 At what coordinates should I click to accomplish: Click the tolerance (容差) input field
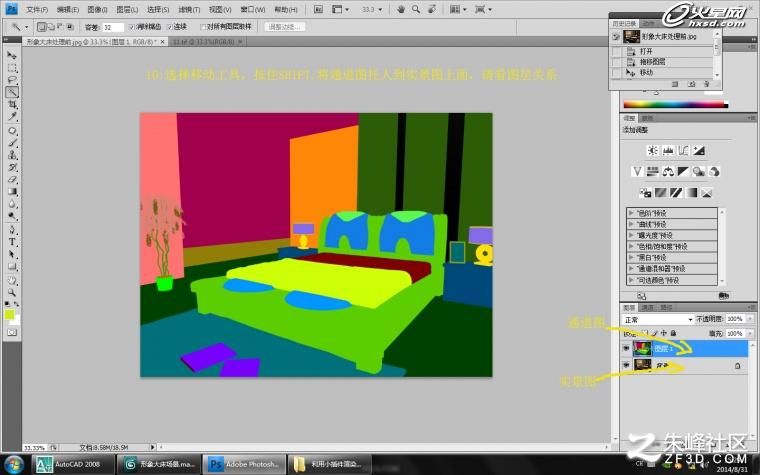click(x=113, y=28)
